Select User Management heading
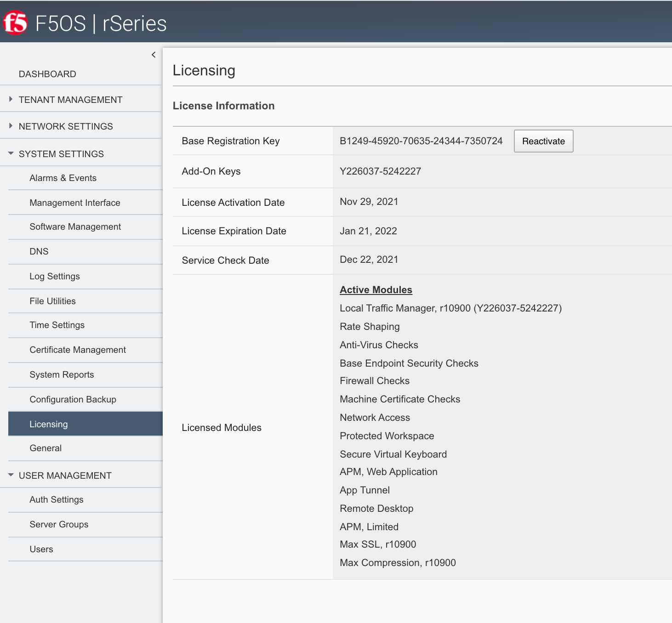672x623 pixels. click(65, 476)
